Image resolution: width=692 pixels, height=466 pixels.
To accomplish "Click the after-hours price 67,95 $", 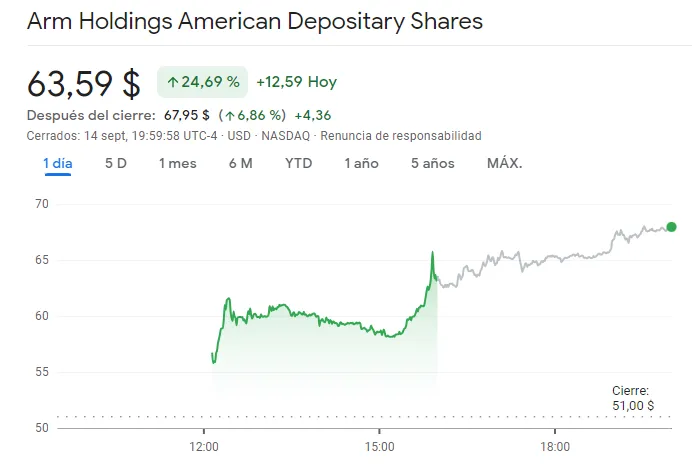I will click(185, 115).
